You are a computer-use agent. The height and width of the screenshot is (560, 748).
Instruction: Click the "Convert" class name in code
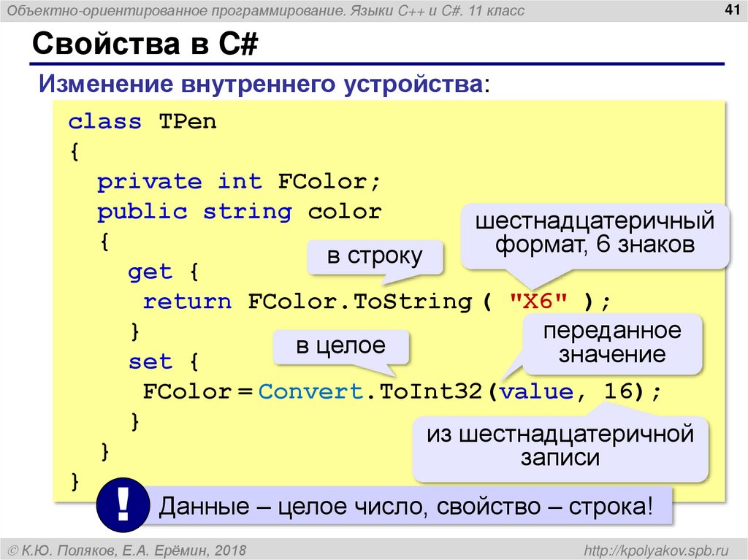[310, 391]
